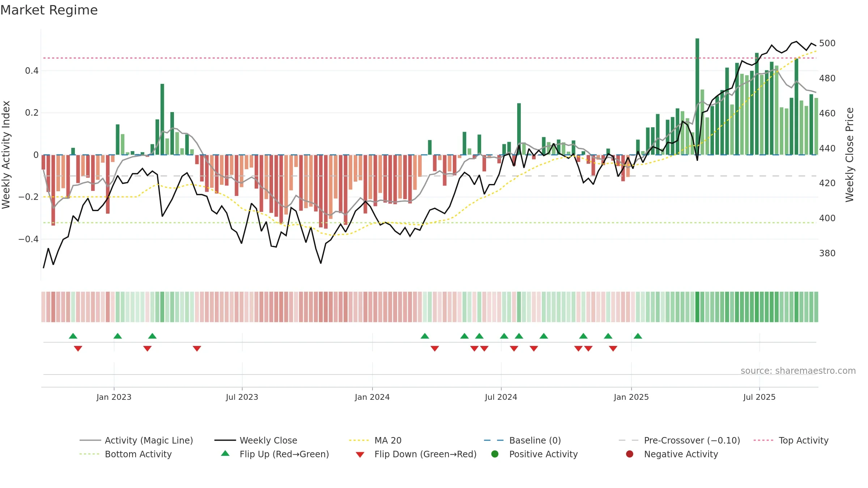Click the Market Regime chart title
868x488 pixels.
(x=49, y=10)
